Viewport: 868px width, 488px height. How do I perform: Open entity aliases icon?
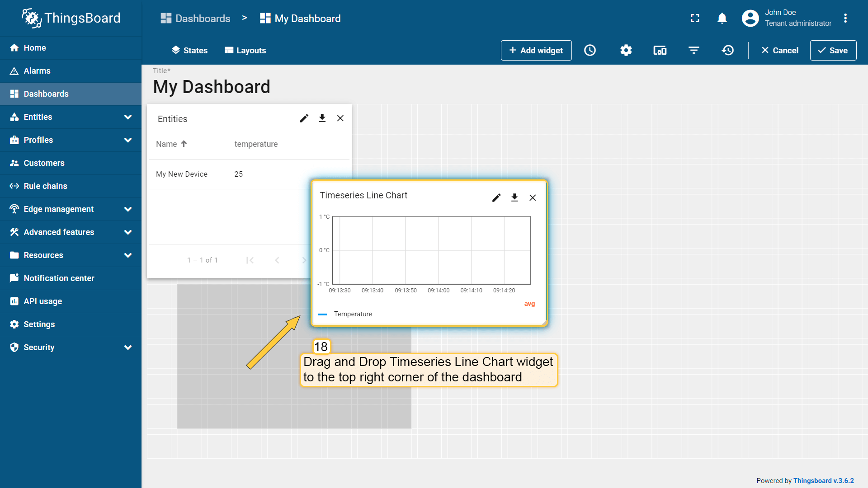click(x=660, y=50)
